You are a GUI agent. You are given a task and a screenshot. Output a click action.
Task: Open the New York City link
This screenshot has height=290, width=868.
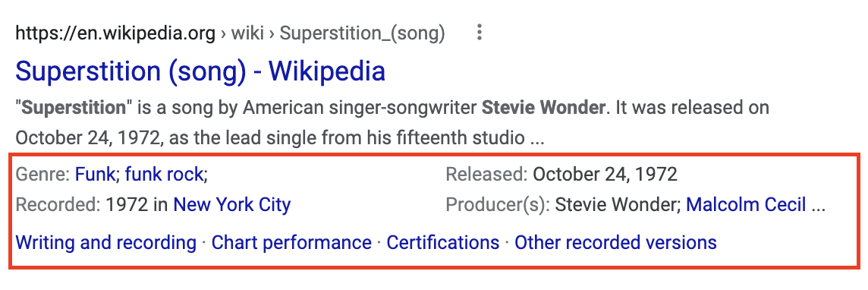click(x=232, y=205)
